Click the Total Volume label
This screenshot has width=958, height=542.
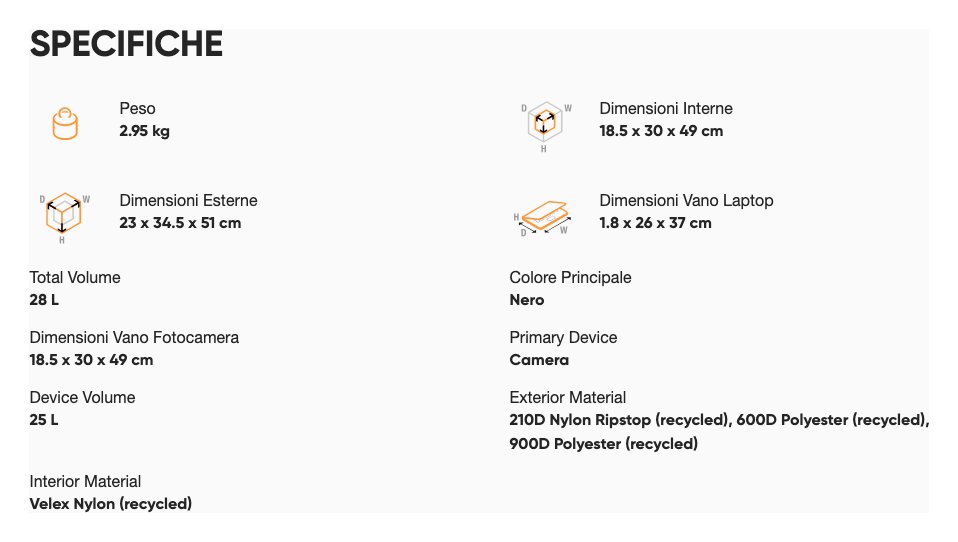75,277
